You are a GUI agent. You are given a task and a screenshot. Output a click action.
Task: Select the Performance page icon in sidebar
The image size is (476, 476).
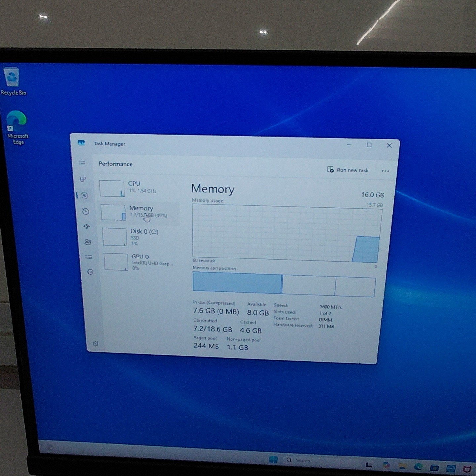85,196
